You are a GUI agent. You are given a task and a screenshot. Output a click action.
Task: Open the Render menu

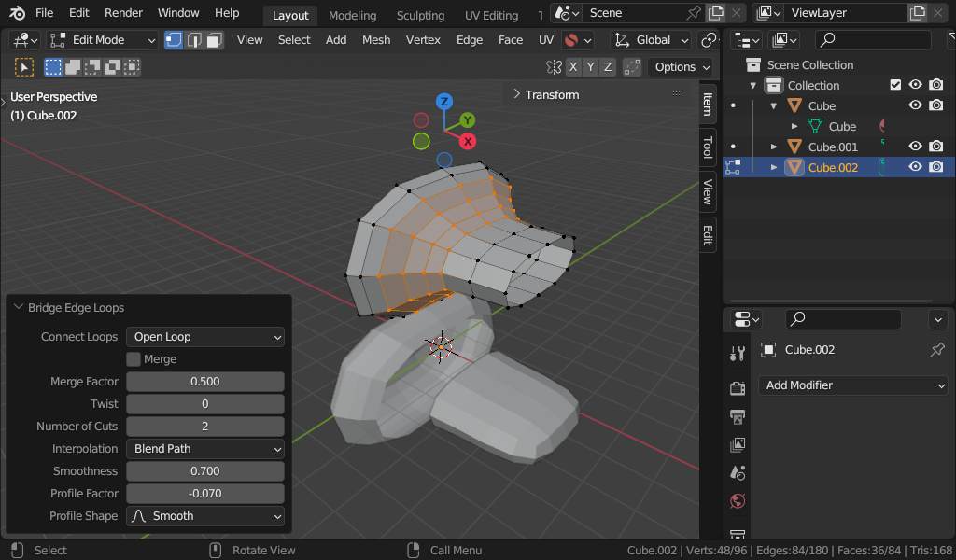123,13
